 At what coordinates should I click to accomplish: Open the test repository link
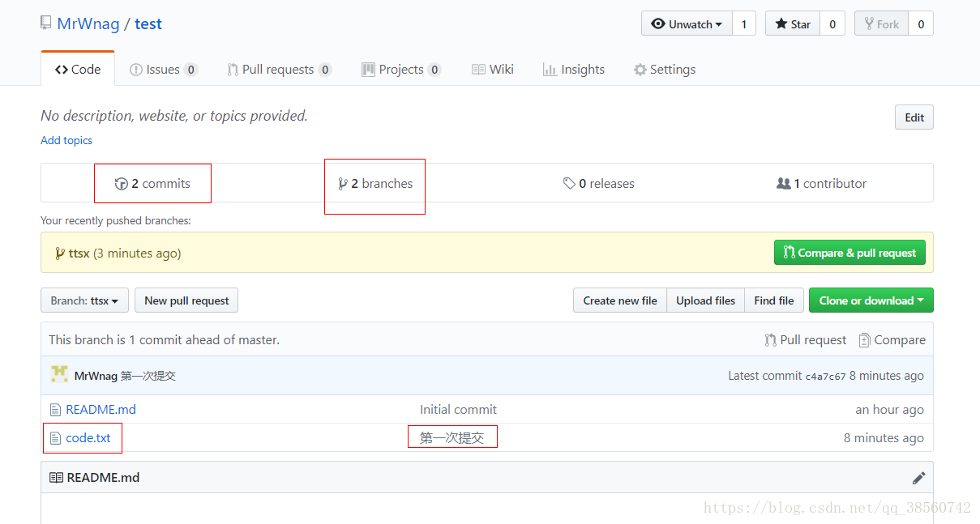(148, 23)
